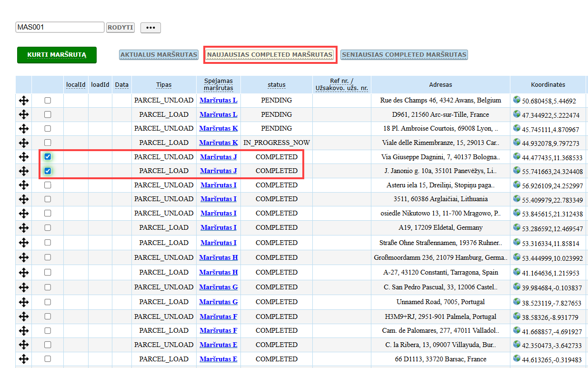Click the Adresas column header
588x368 pixels.
440,85
